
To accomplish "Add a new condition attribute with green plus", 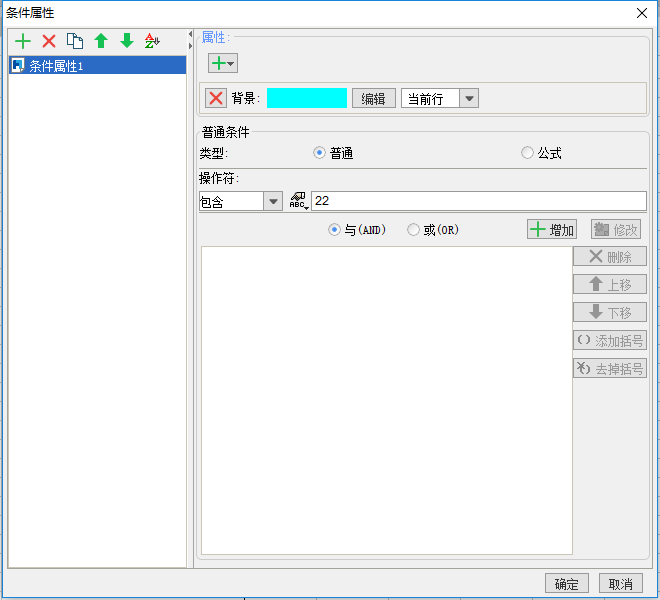I will pos(23,41).
